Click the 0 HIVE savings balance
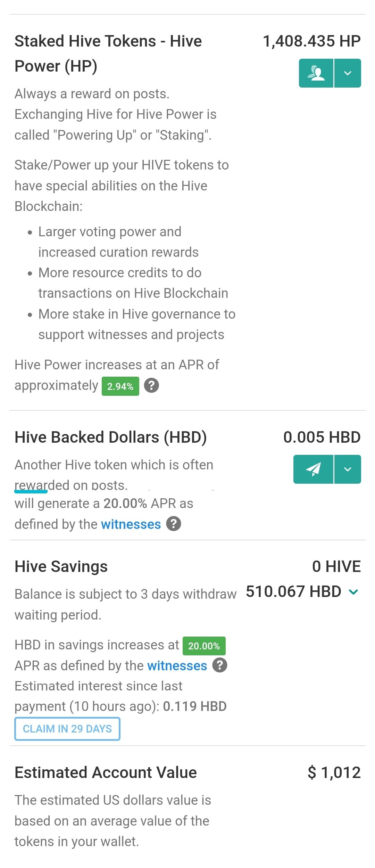Viewport: 375px width, 868px height. pyautogui.click(x=336, y=566)
